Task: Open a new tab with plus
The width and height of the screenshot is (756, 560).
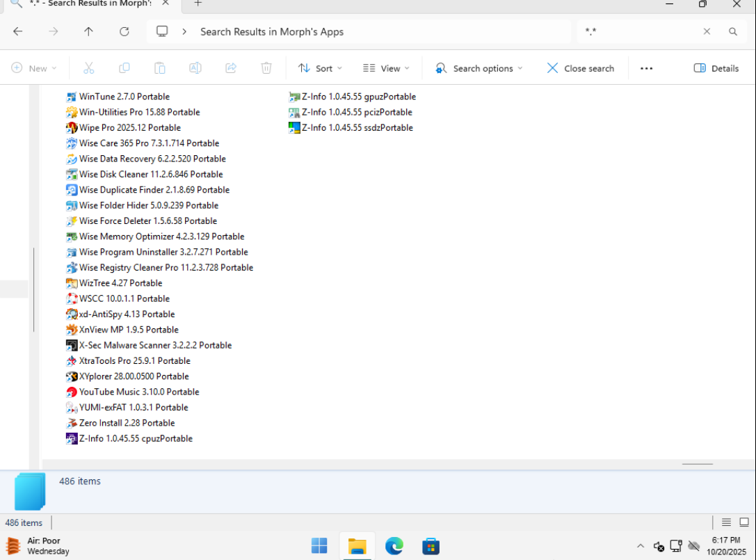Action: pos(198,3)
